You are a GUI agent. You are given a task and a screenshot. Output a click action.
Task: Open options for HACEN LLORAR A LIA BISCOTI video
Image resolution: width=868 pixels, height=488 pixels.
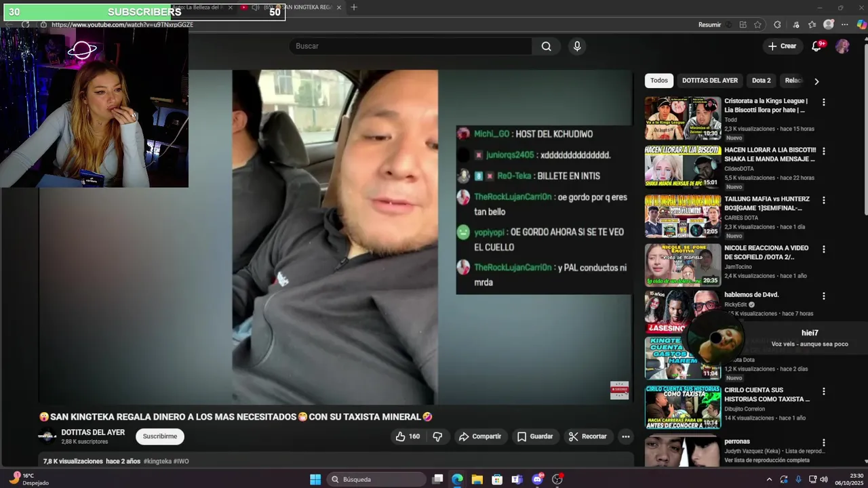[823, 150]
